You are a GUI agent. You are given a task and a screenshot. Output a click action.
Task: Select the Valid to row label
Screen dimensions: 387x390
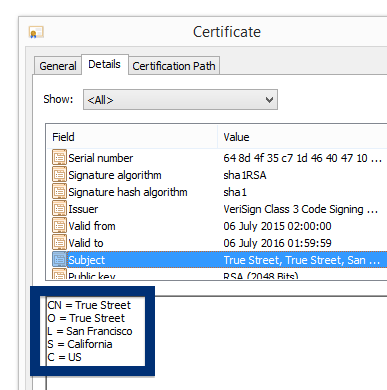point(86,243)
